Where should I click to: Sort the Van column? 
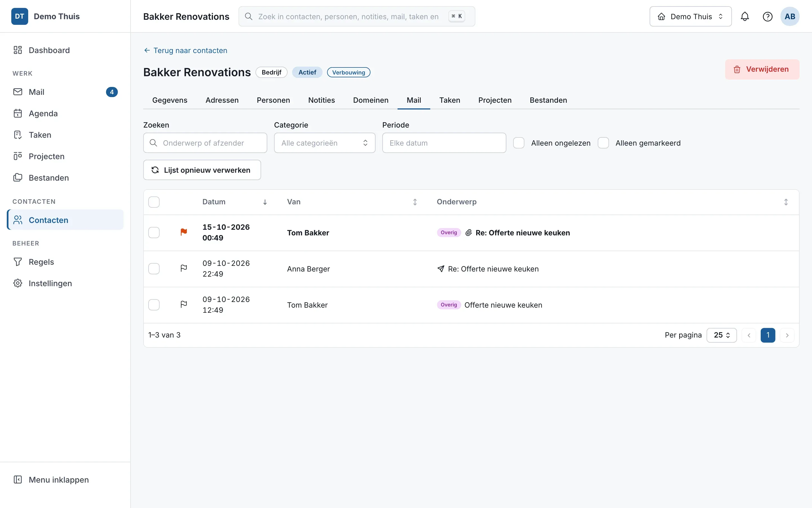click(x=415, y=202)
